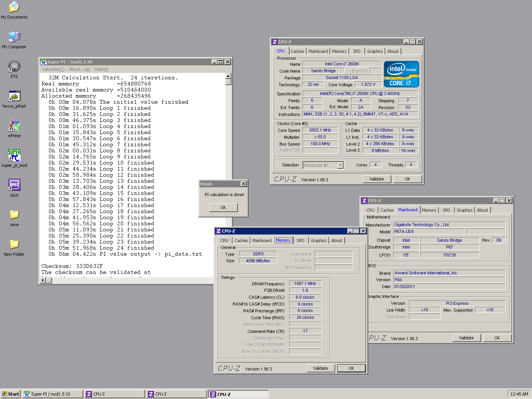Switch to About tab in CPU window
This screenshot has height=399, width=532.
[x=393, y=51]
